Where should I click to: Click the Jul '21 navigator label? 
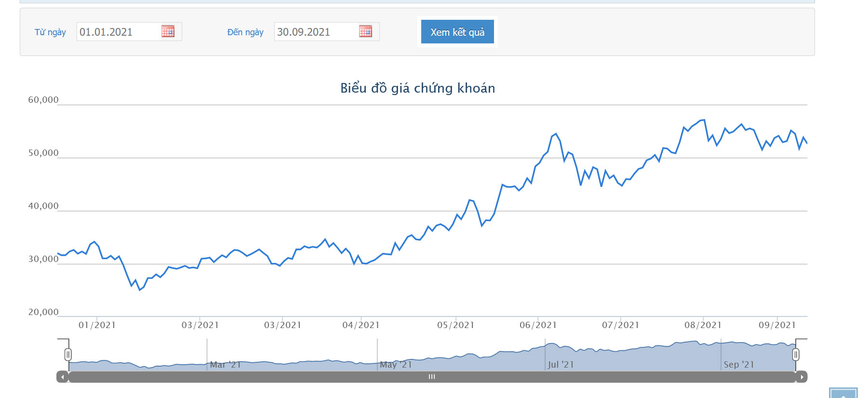561,365
